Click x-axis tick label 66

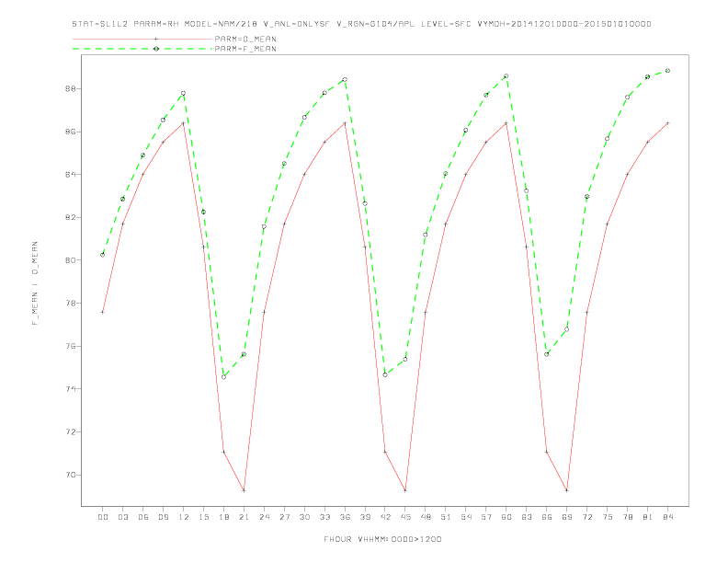click(x=547, y=517)
